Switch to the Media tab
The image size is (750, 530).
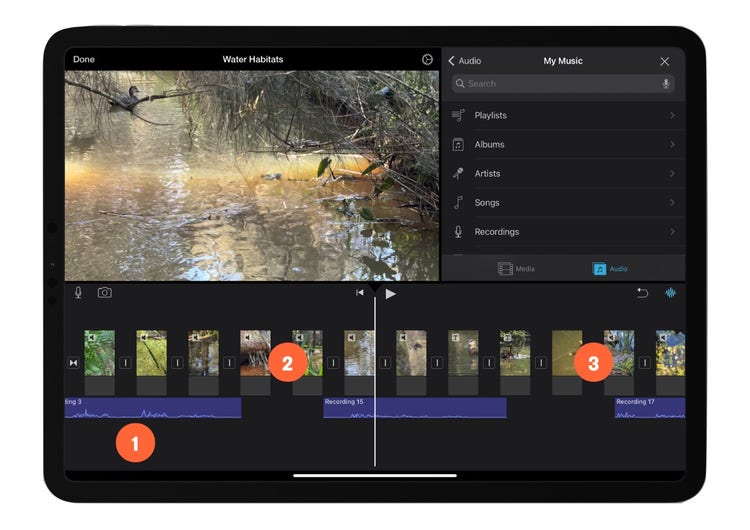[516, 269]
